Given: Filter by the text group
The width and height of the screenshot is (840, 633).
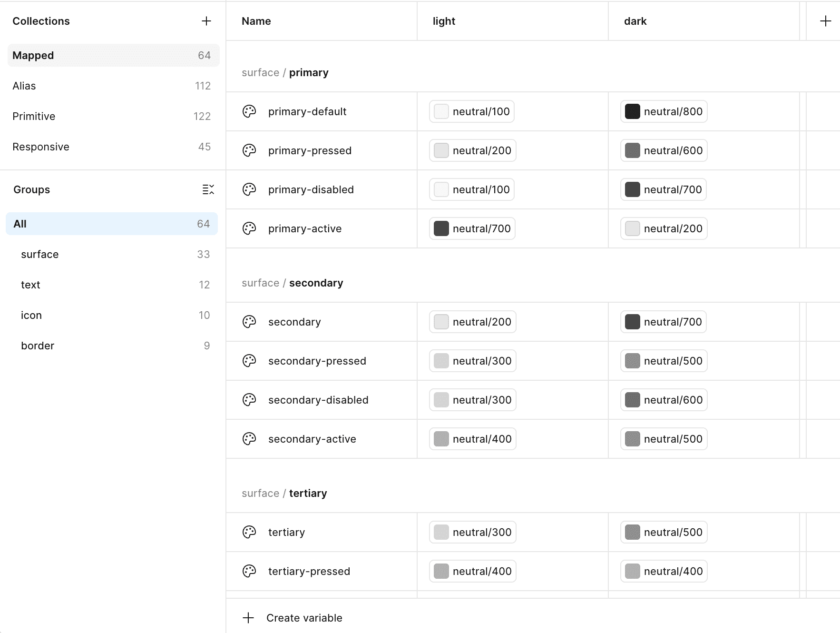Looking at the screenshot, I should [x=112, y=285].
